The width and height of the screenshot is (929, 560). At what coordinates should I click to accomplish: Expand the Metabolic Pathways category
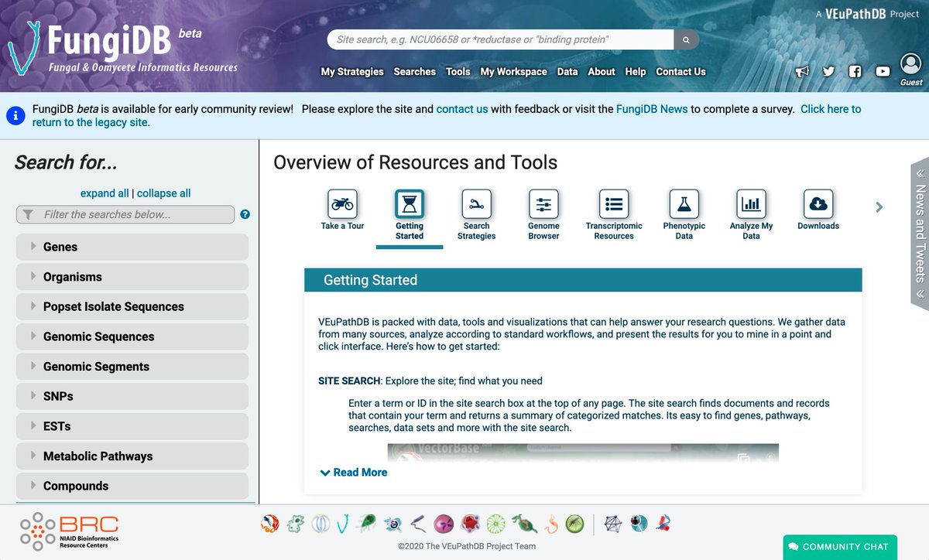[132, 456]
